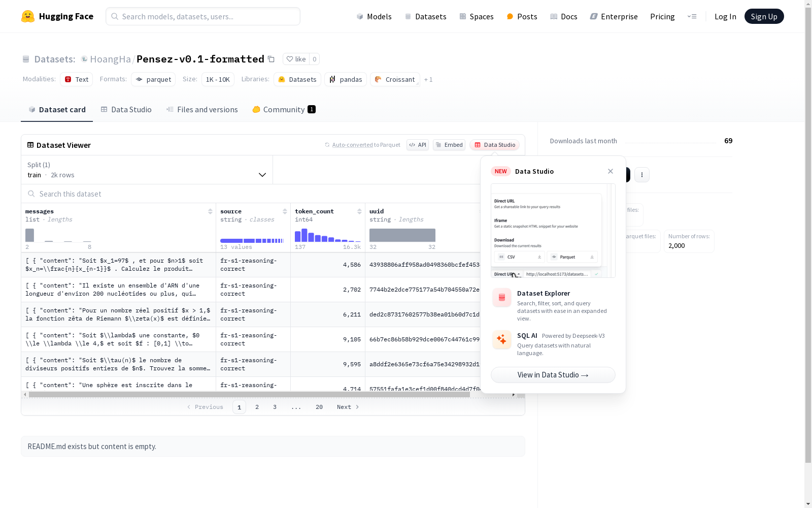Close the Data Studio popup

point(611,171)
